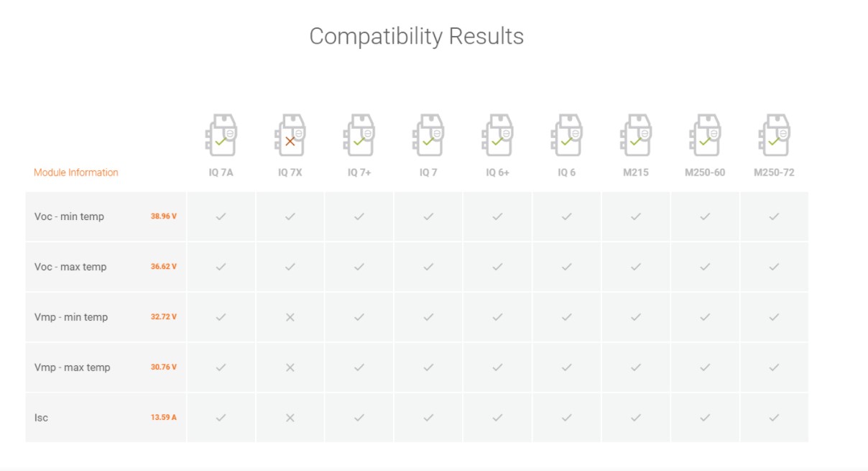
Task: Click the Vmp - max temp row label
Action: [73, 367]
